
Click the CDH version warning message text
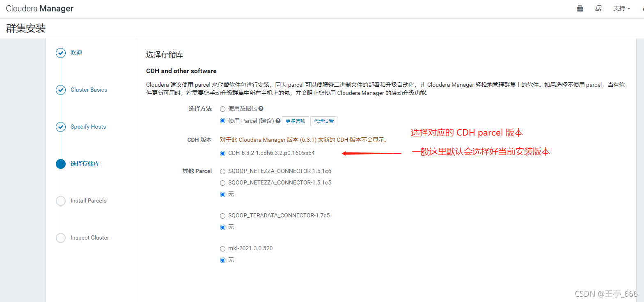tap(304, 140)
